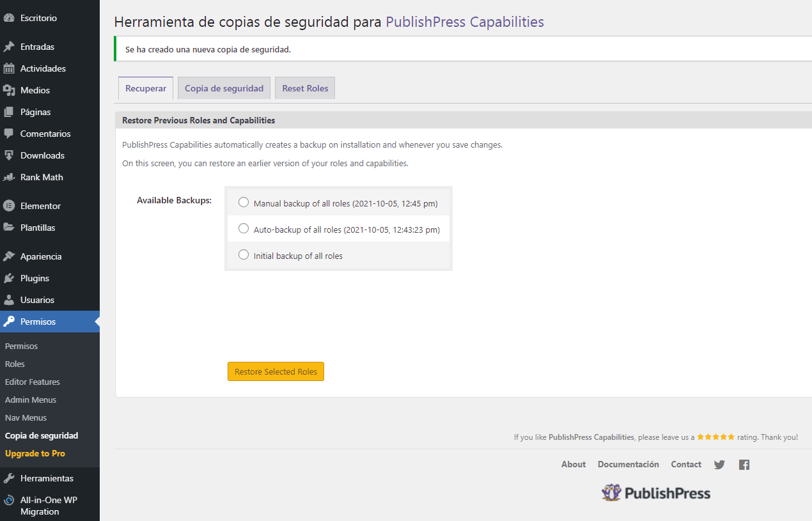Go to Usuarios in the sidebar
The image size is (812, 521).
coord(37,300)
